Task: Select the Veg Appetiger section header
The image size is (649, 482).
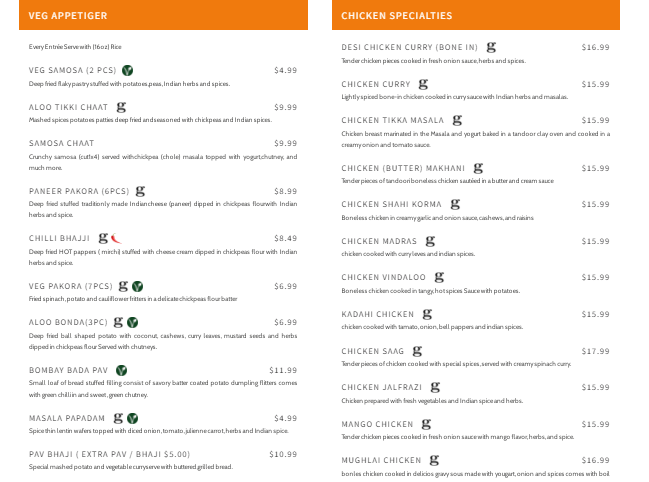Action: pos(68,16)
